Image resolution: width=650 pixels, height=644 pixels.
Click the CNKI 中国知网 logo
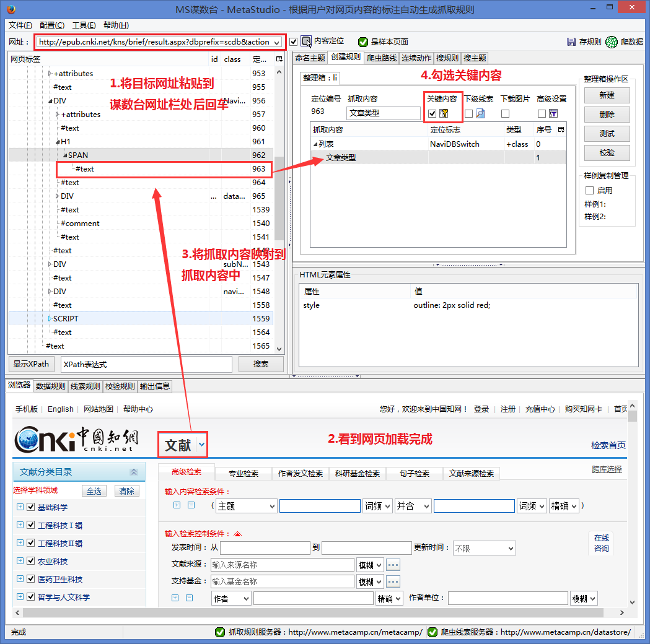pos(76,439)
